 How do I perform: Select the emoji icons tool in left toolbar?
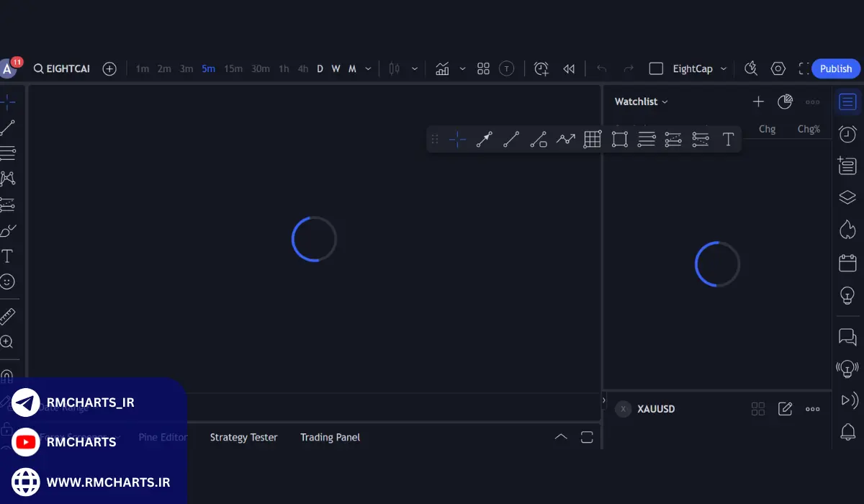pyautogui.click(x=7, y=282)
